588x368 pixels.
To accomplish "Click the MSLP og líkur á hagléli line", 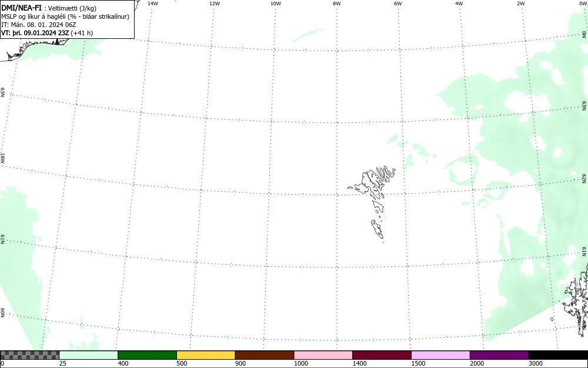I will click(x=65, y=16).
